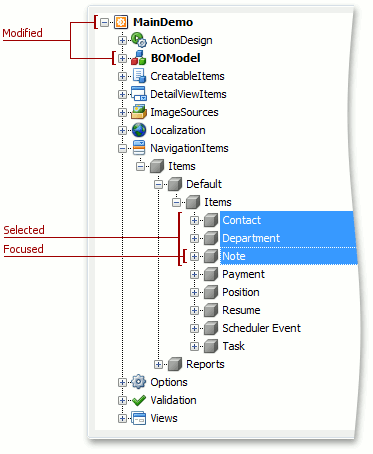Expand the Views node

click(x=122, y=418)
